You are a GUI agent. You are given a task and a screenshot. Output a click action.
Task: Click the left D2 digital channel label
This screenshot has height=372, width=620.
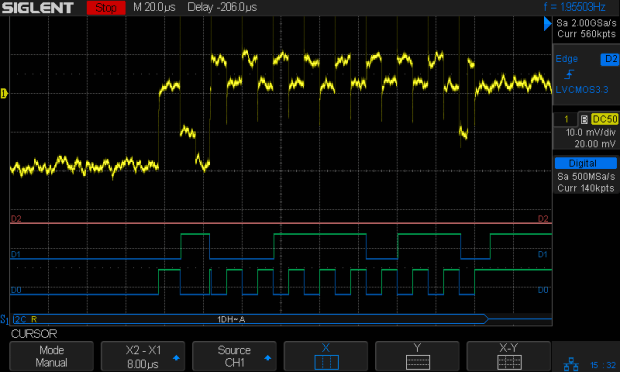[16, 219]
